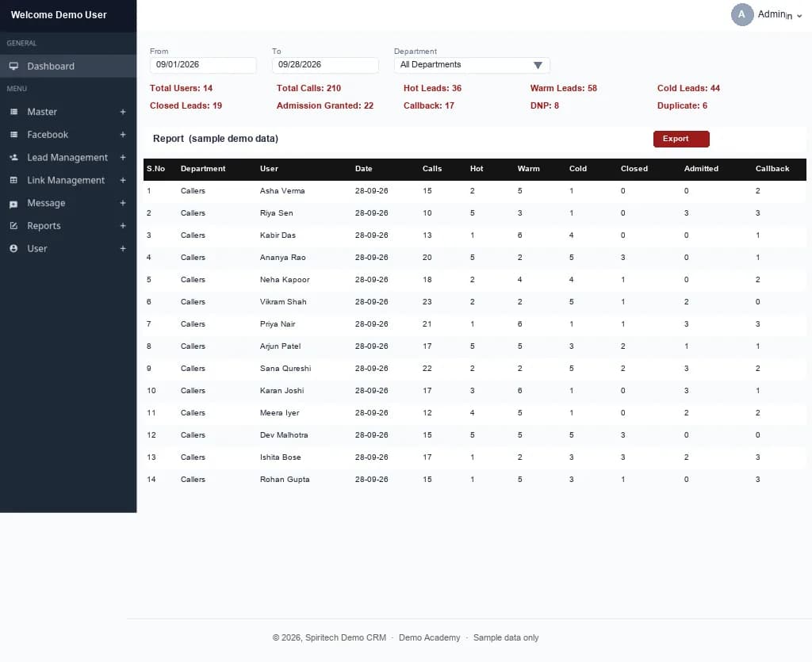Click the Dashboard monitor icon
Viewport: 812px width, 662px height.
(14, 67)
